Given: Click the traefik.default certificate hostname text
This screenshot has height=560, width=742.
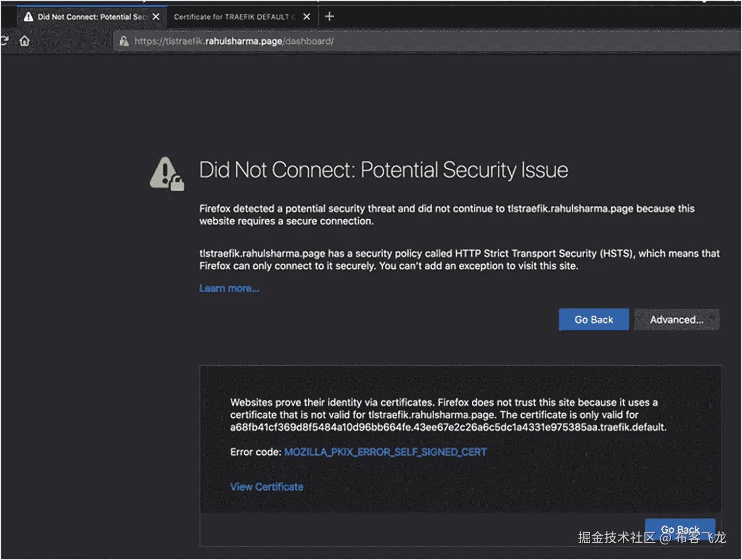Looking at the screenshot, I should [x=448, y=428].
